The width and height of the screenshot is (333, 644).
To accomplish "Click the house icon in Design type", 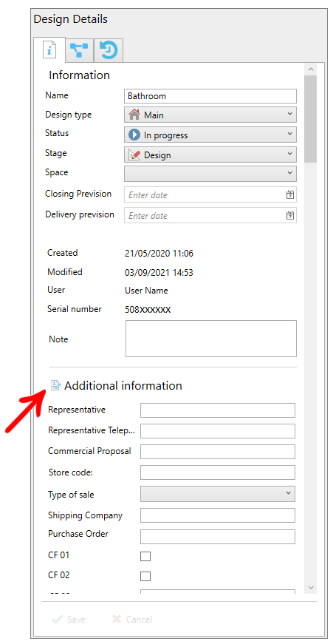I will [x=134, y=115].
